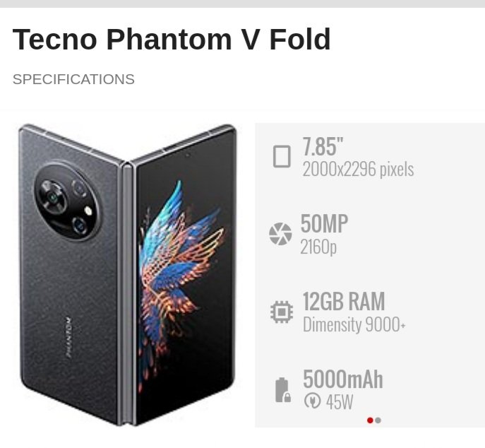The image size is (485, 448).
Task: Tap the 2160p video spec
Action: 318,247
